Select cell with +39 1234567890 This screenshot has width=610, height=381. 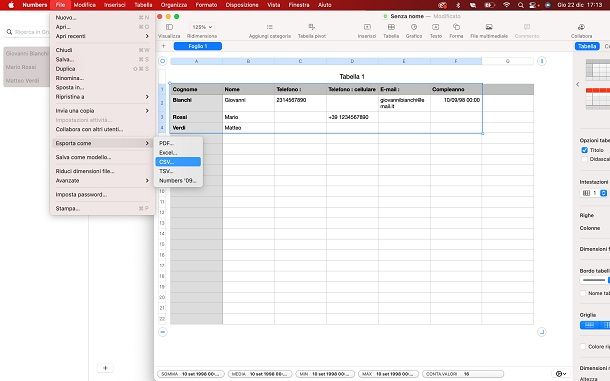click(x=352, y=117)
